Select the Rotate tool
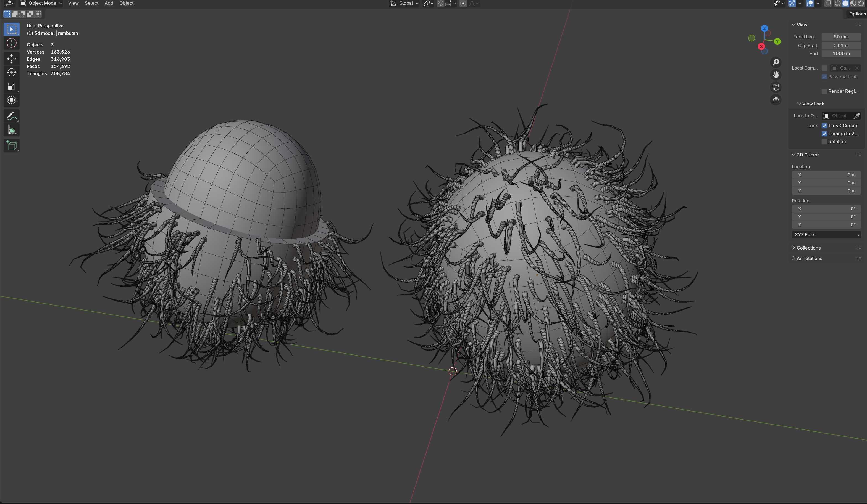Image resolution: width=867 pixels, height=504 pixels. [x=11, y=73]
